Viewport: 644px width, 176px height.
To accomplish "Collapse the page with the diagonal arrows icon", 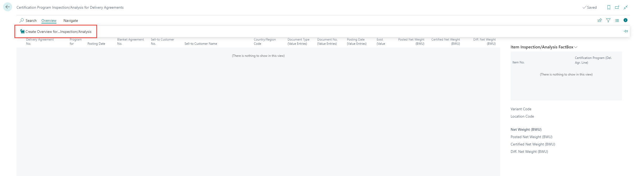I will point(626,7).
